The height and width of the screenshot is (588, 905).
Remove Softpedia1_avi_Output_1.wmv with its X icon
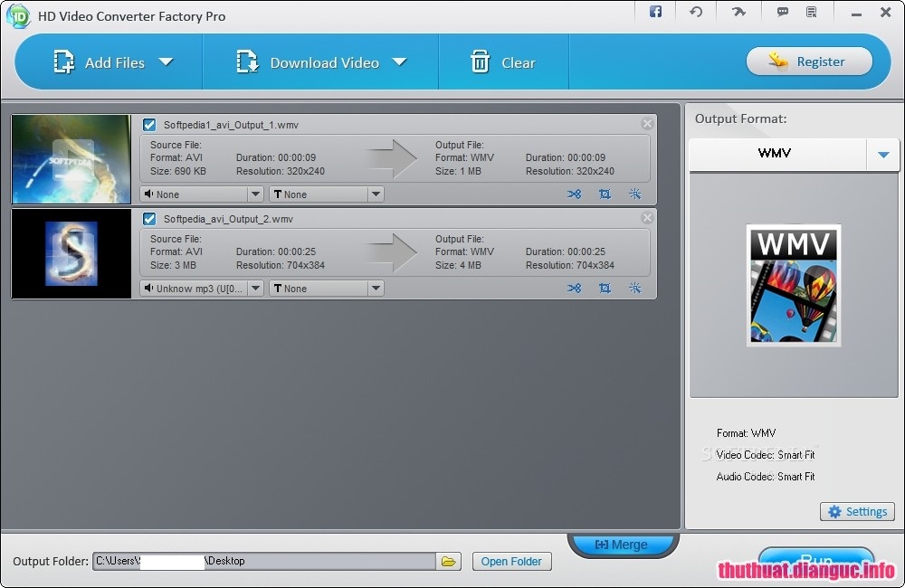coord(647,124)
